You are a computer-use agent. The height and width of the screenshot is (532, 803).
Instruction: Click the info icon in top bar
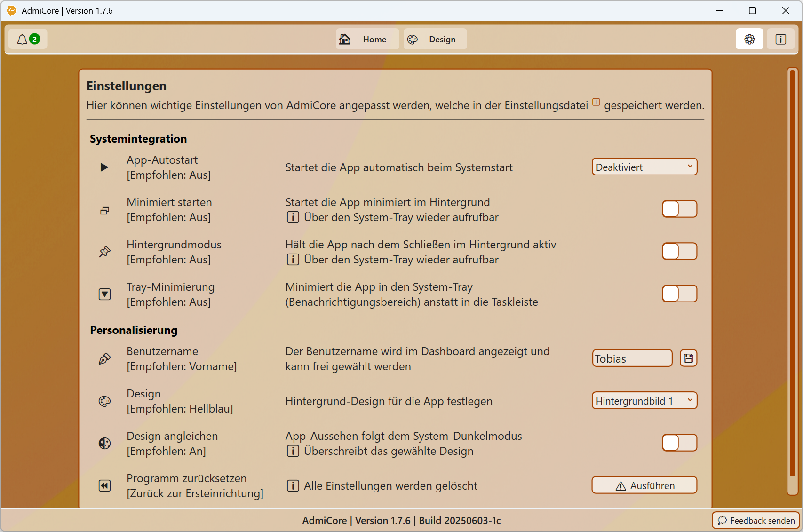coord(780,40)
